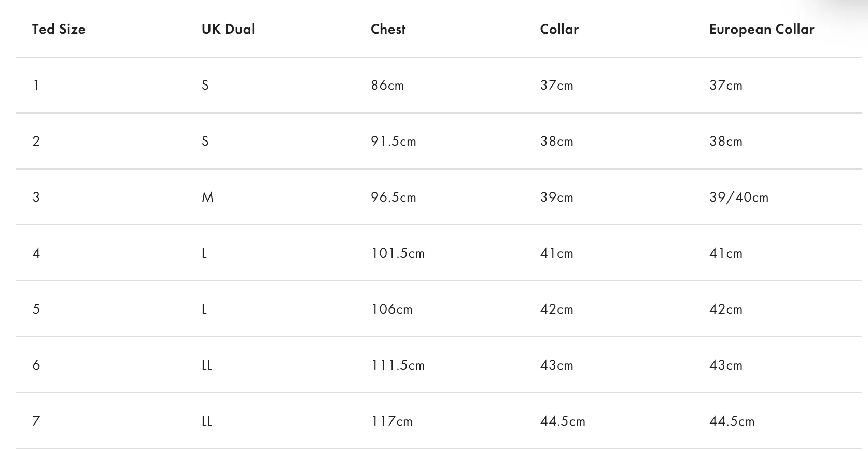Click the Collar column header

point(559,29)
